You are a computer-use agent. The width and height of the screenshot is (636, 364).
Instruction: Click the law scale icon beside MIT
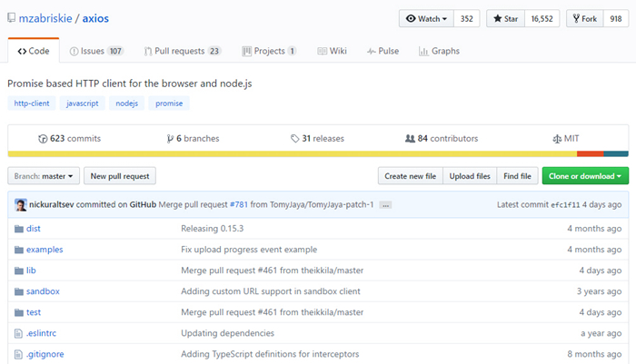click(x=557, y=139)
